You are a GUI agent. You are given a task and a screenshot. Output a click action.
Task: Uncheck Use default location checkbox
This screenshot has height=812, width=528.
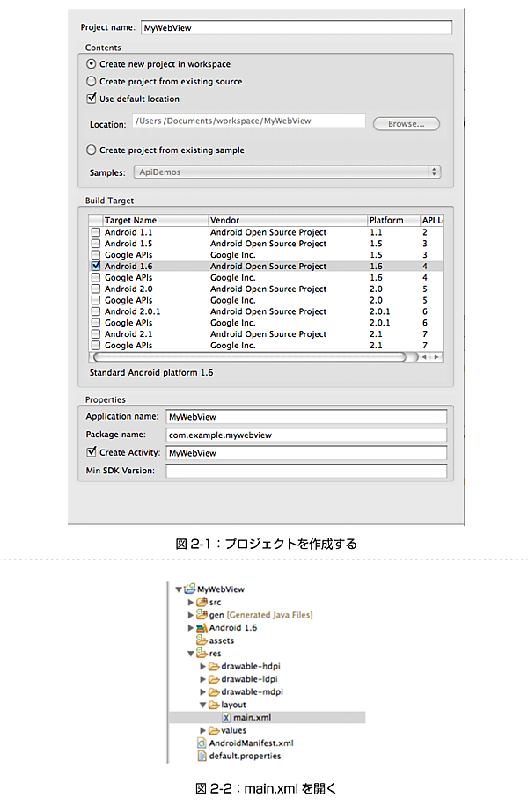pyautogui.click(x=92, y=99)
